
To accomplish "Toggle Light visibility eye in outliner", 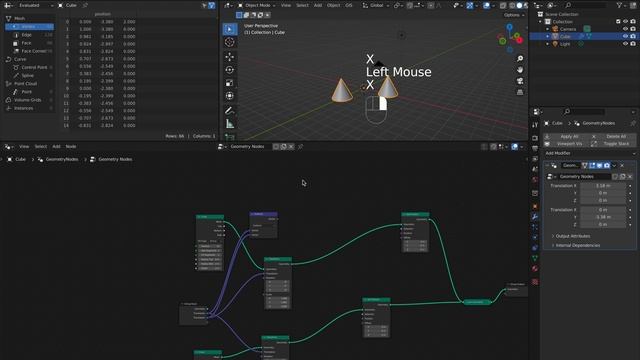I will pos(625,44).
